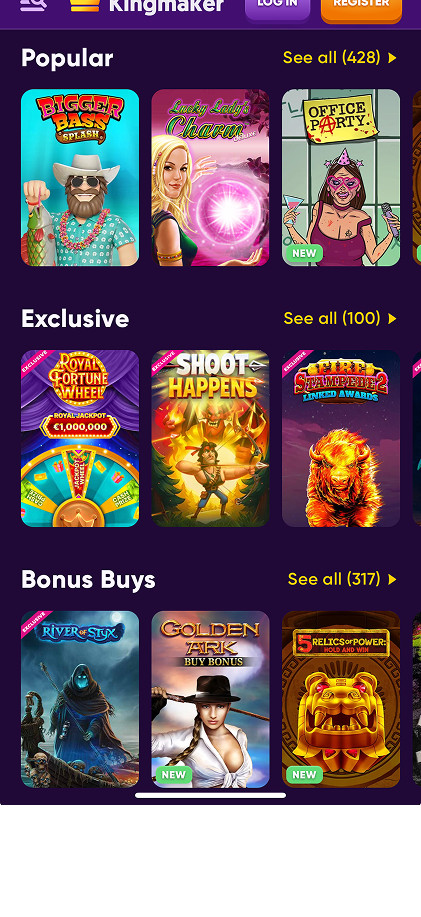421x917 pixels.
Task: Launch River of Styx game
Action: coord(80,699)
